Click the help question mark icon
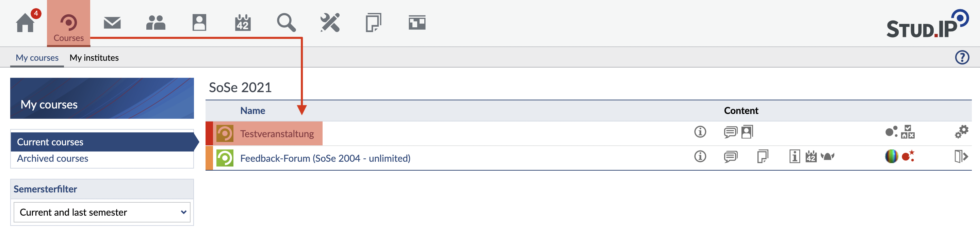The image size is (980, 231). tap(962, 58)
